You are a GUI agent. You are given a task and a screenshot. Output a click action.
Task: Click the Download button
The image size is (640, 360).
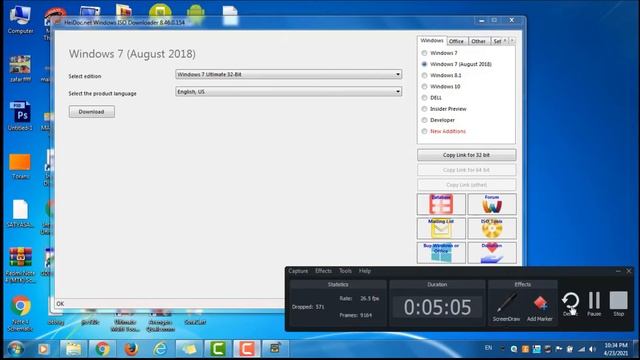pos(91,112)
